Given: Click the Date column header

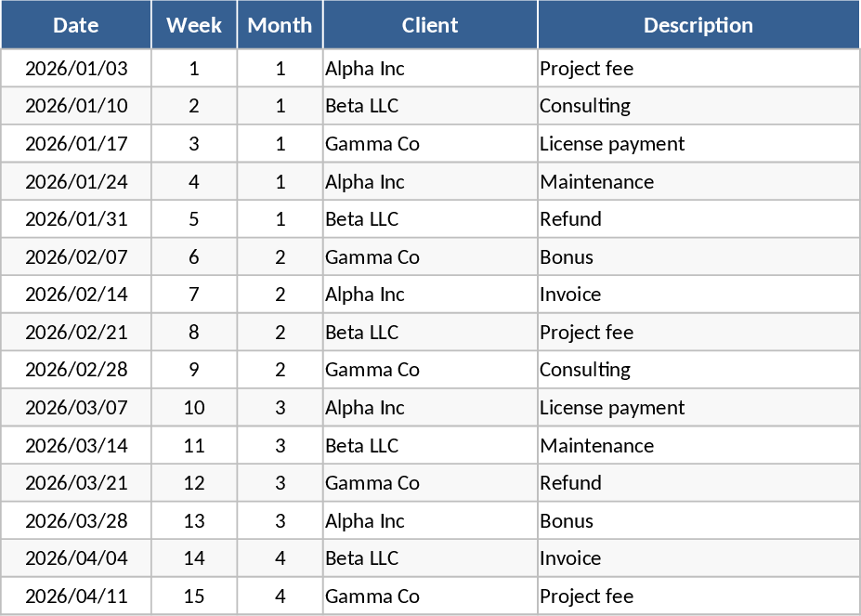Looking at the screenshot, I should 76,25.
